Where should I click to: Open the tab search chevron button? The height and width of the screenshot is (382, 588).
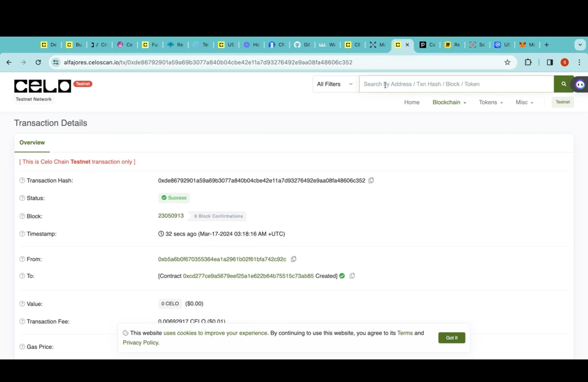click(x=580, y=45)
